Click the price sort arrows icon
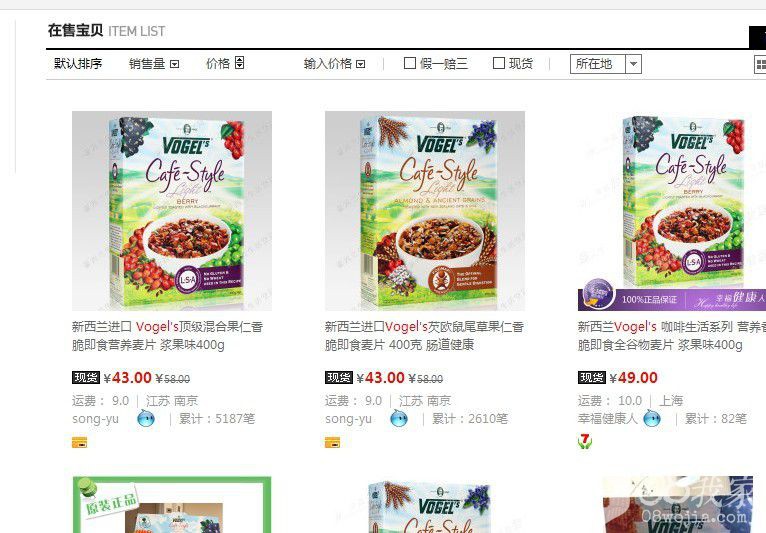The height and width of the screenshot is (533, 766). click(x=239, y=63)
